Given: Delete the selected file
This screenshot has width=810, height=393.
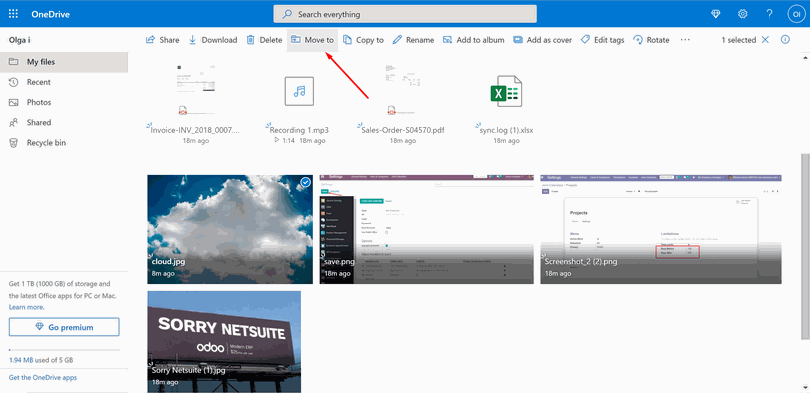Looking at the screenshot, I should click(x=264, y=40).
